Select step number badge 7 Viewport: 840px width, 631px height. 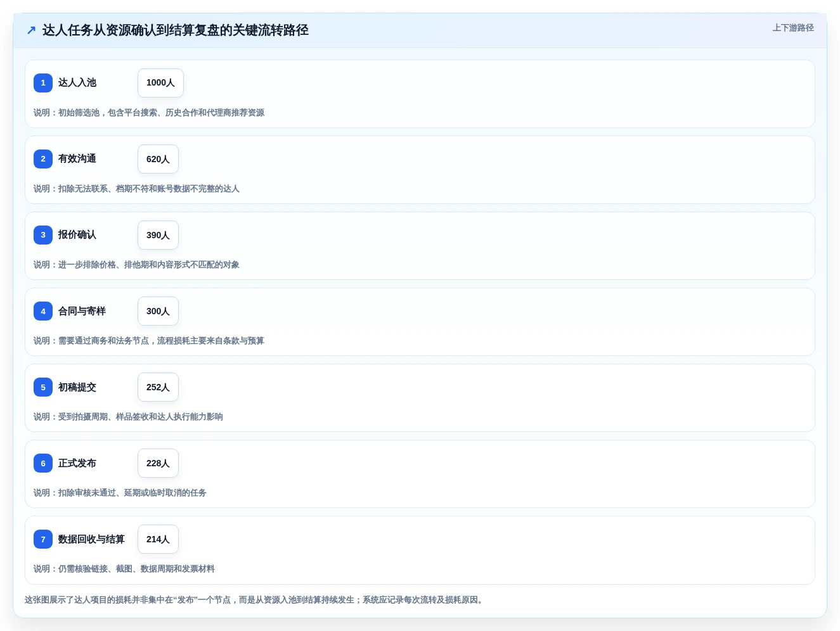tap(43, 539)
